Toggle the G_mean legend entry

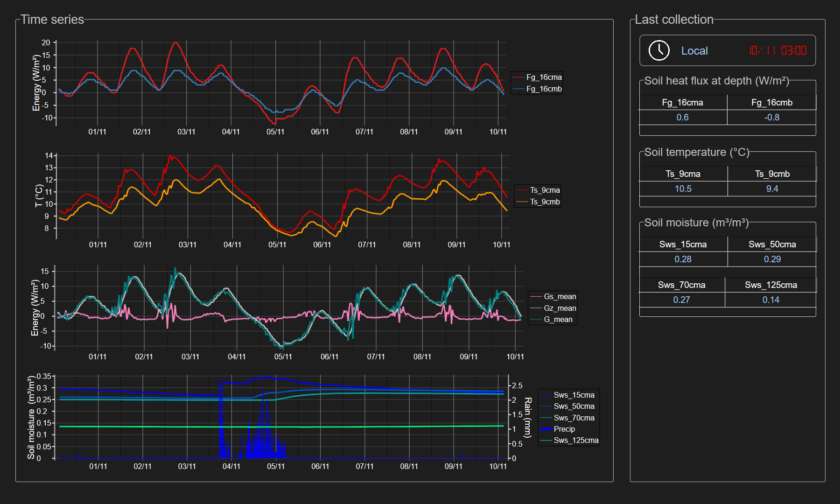(558, 320)
